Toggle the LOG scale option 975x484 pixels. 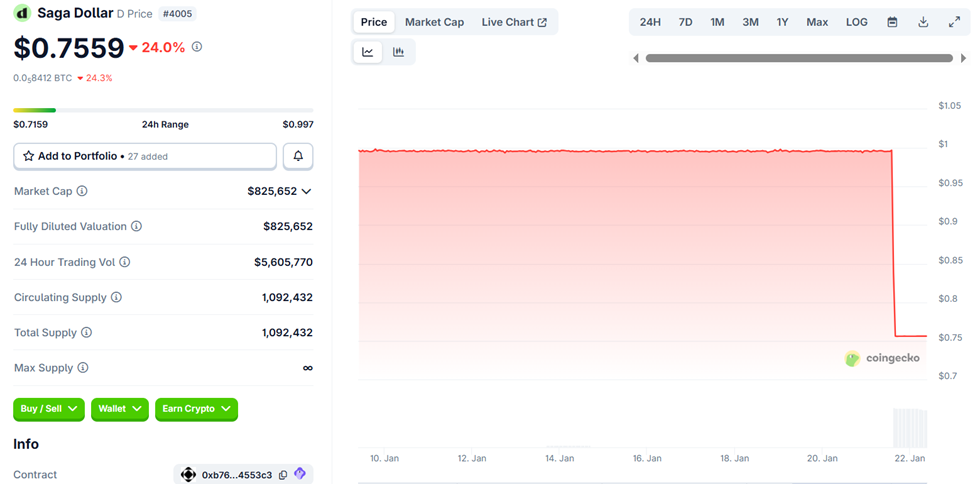857,22
